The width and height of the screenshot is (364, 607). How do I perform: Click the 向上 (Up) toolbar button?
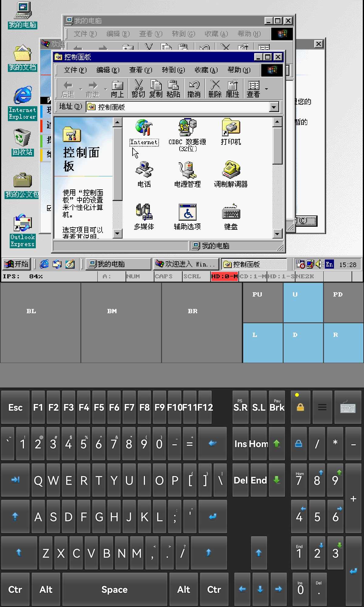tap(117, 89)
